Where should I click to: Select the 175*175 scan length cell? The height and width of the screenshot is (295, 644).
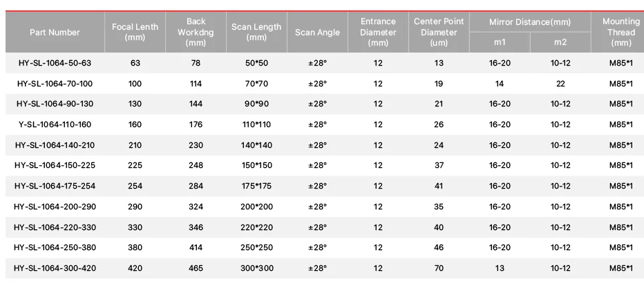click(256, 186)
